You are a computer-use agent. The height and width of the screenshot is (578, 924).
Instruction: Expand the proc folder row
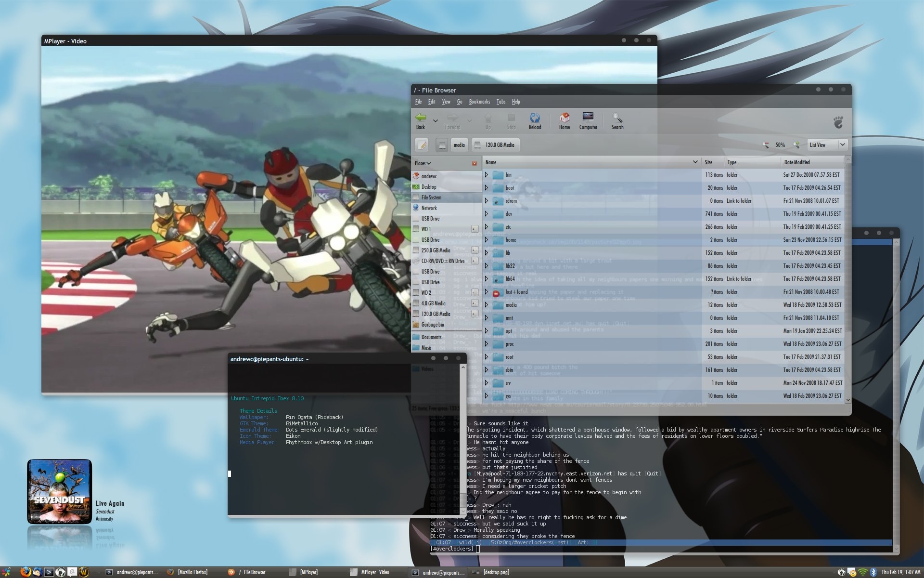(487, 344)
